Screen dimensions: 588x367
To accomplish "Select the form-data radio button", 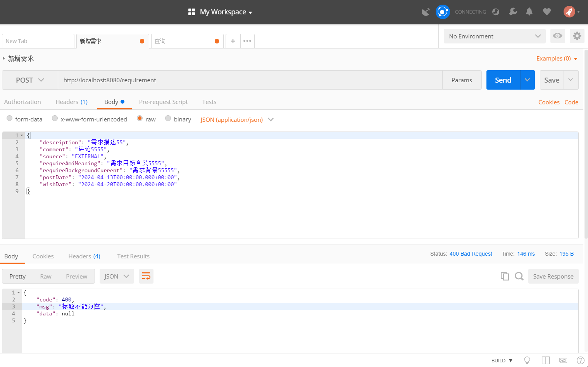I will point(10,118).
